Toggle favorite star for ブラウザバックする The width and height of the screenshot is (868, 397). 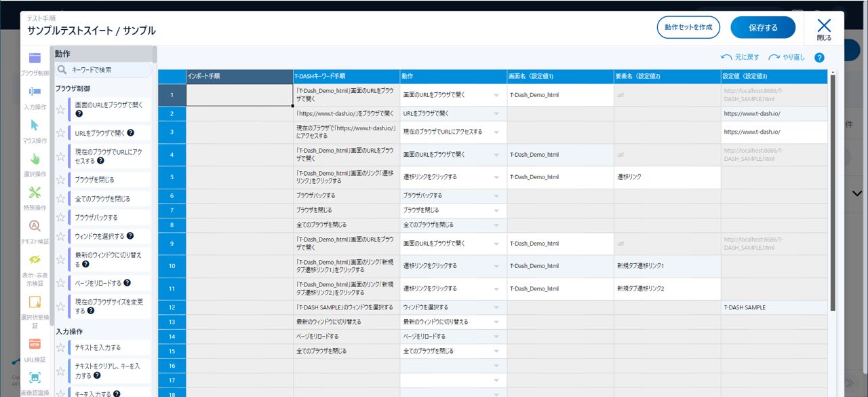60,218
